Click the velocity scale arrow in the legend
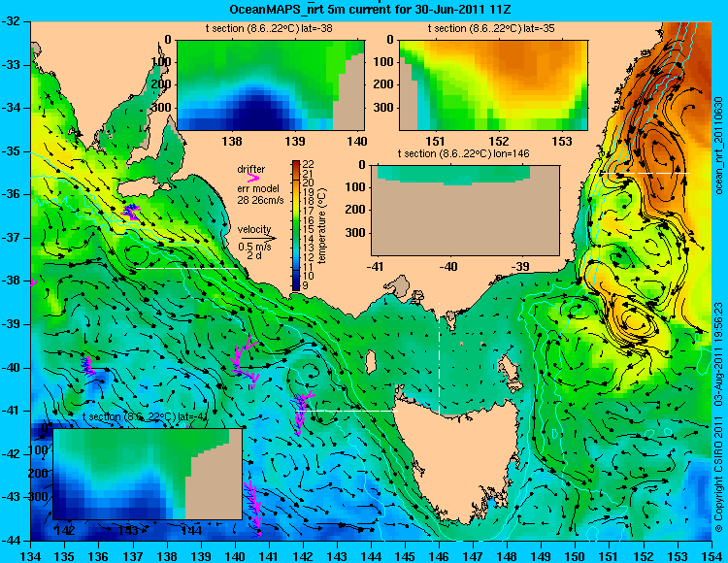The image size is (728, 563). [x=259, y=239]
